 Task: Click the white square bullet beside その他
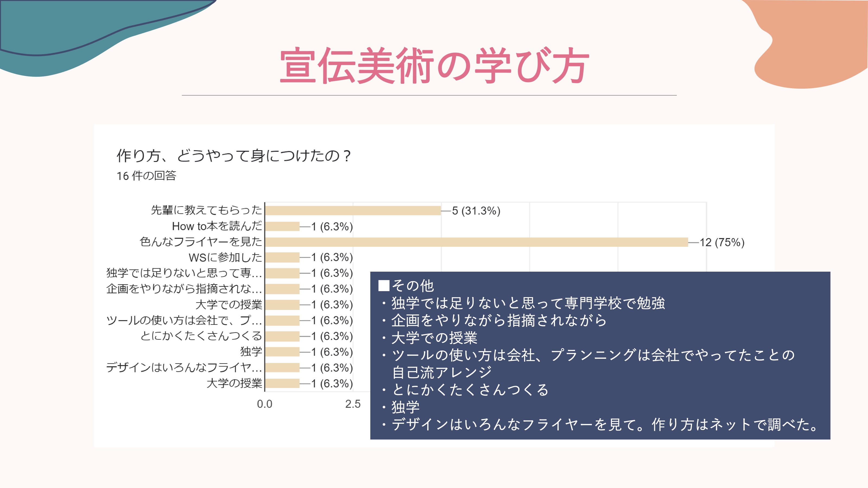point(384,285)
